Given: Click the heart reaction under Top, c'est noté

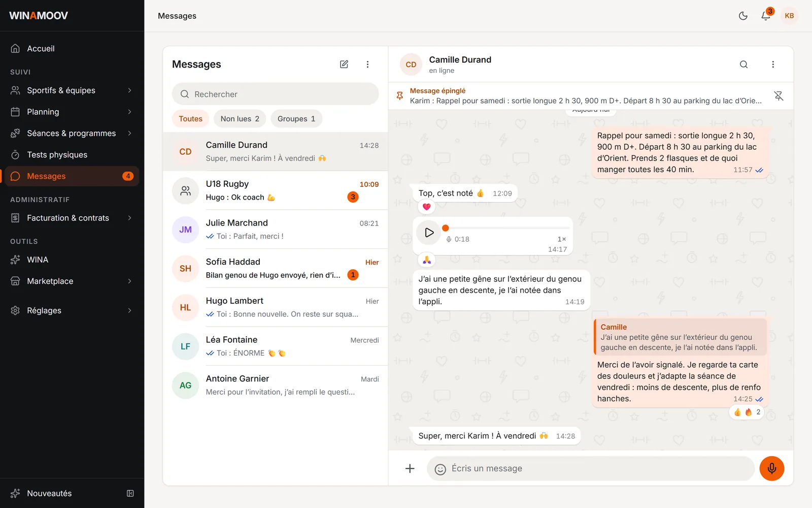Looking at the screenshot, I should pos(427,207).
